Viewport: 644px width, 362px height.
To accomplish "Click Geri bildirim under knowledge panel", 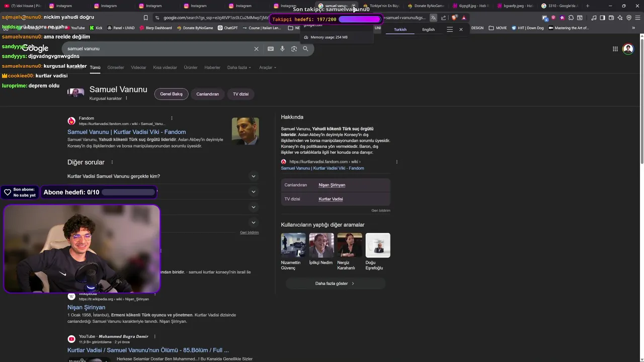I will tap(381, 210).
